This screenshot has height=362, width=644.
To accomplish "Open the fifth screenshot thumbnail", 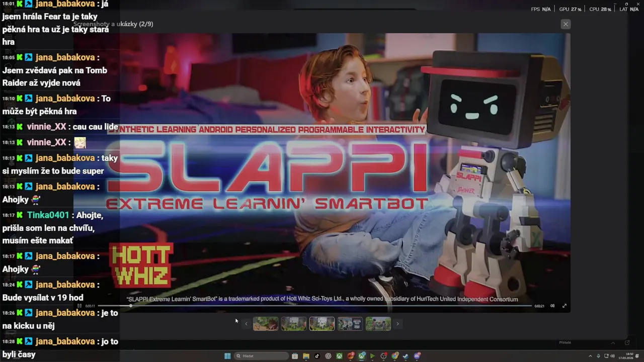I will [378, 324].
